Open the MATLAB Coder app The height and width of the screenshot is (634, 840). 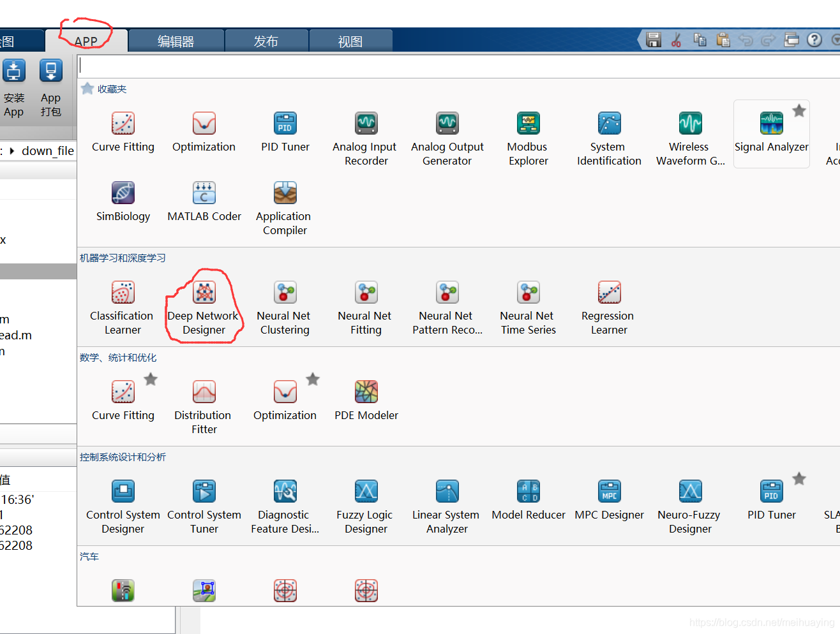click(204, 202)
